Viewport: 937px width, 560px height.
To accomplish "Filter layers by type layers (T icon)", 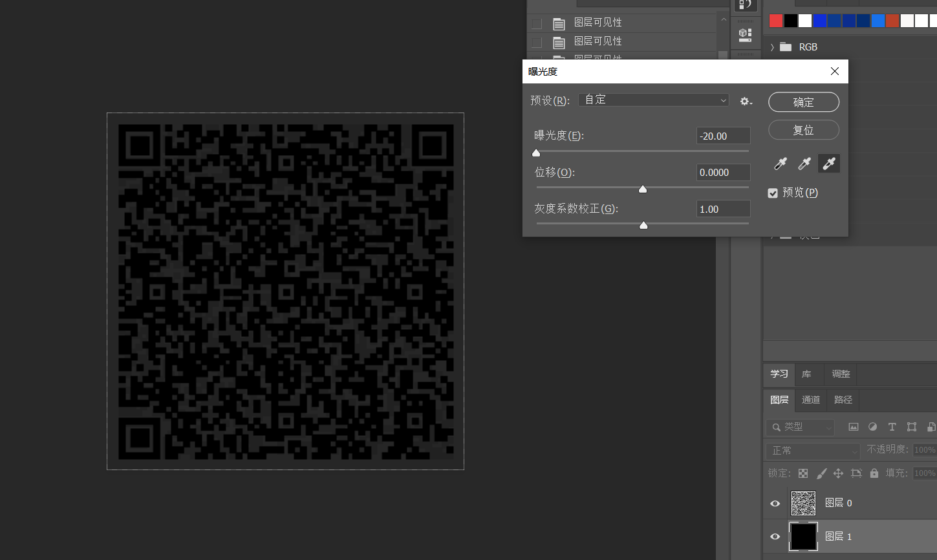I will (x=892, y=427).
